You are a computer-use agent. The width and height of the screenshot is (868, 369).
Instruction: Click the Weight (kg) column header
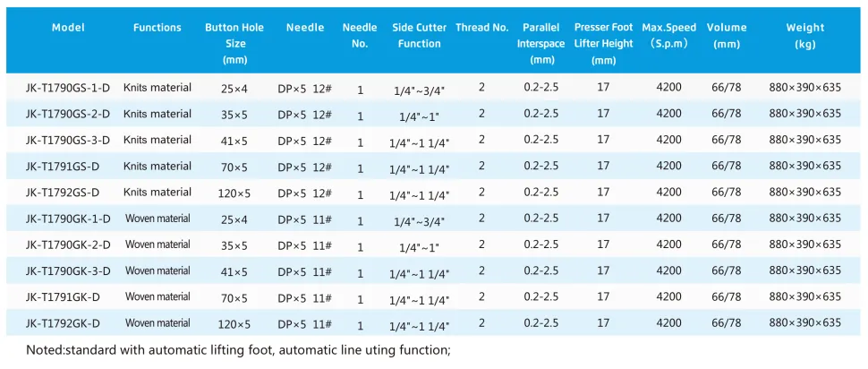(805, 36)
